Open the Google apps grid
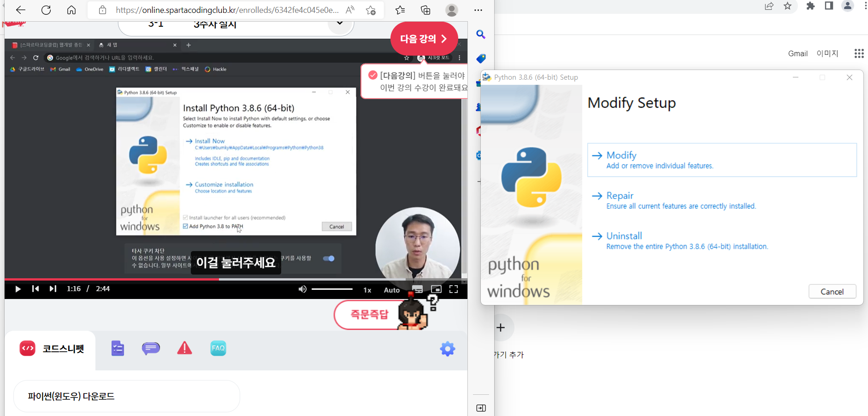Image resolution: width=868 pixels, height=416 pixels. pos(859,53)
